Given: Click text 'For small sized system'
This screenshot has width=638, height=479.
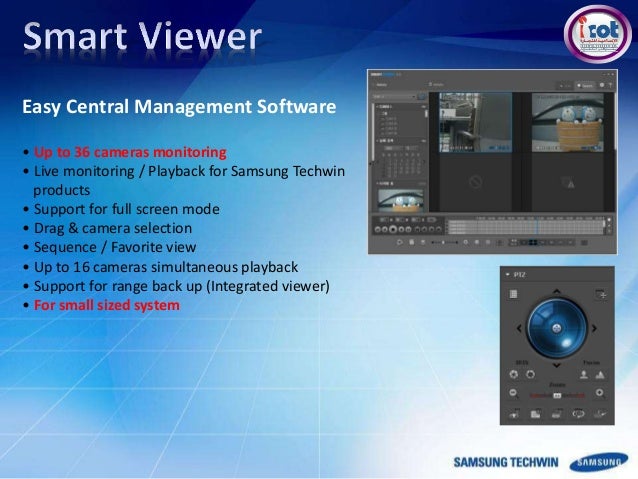Looking at the screenshot, I should 107,305.
